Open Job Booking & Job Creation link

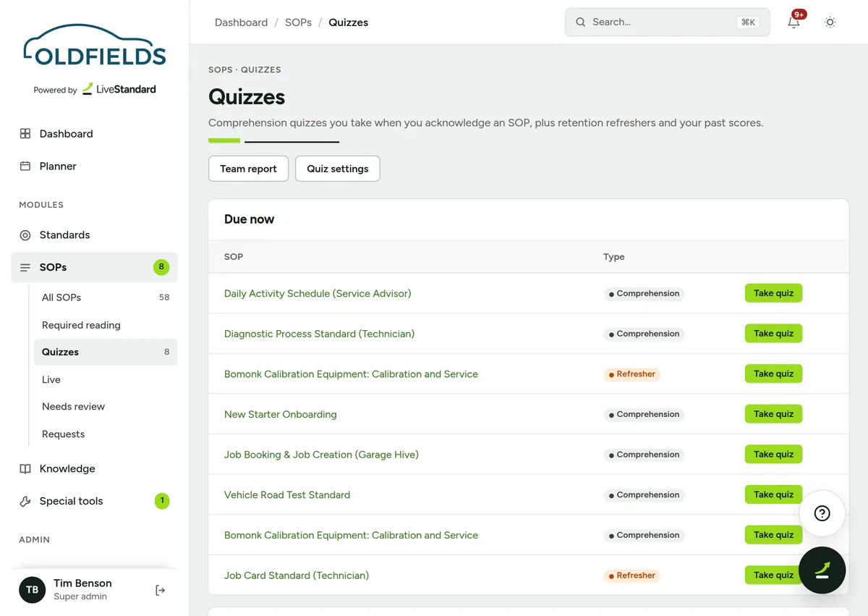click(321, 455)
